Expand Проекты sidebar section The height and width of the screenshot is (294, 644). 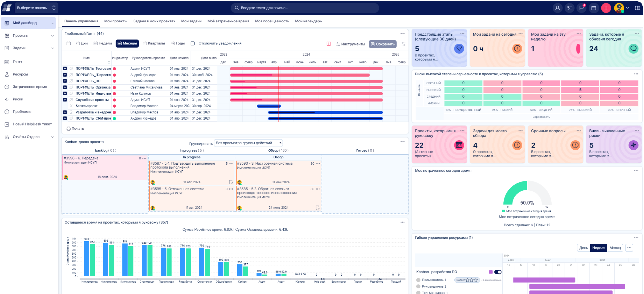click(52, 36)
